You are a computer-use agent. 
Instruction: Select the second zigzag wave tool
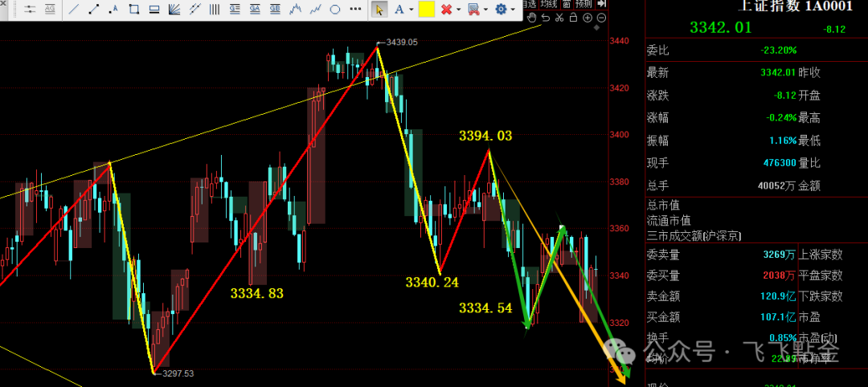[316, 9]
